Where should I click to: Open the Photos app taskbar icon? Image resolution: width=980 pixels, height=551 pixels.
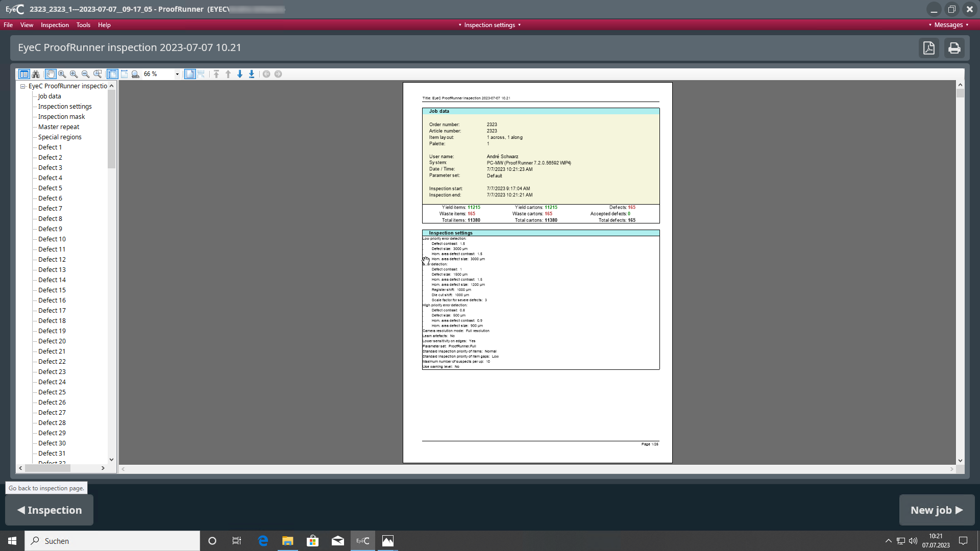(388, 541)
